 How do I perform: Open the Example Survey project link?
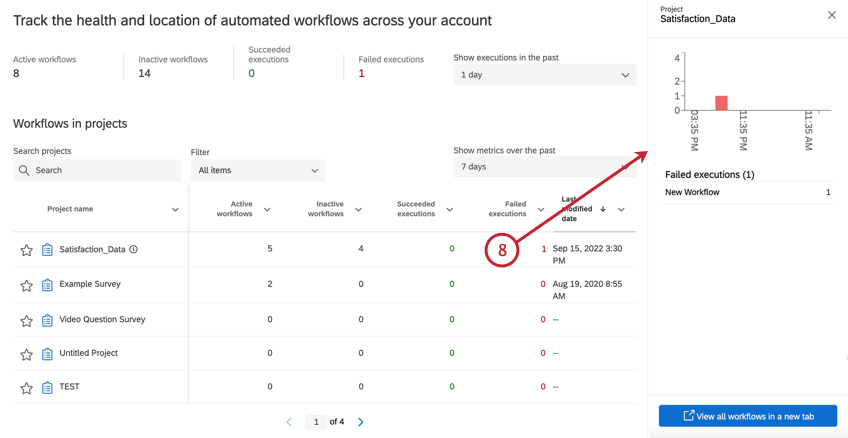point(90,284)
